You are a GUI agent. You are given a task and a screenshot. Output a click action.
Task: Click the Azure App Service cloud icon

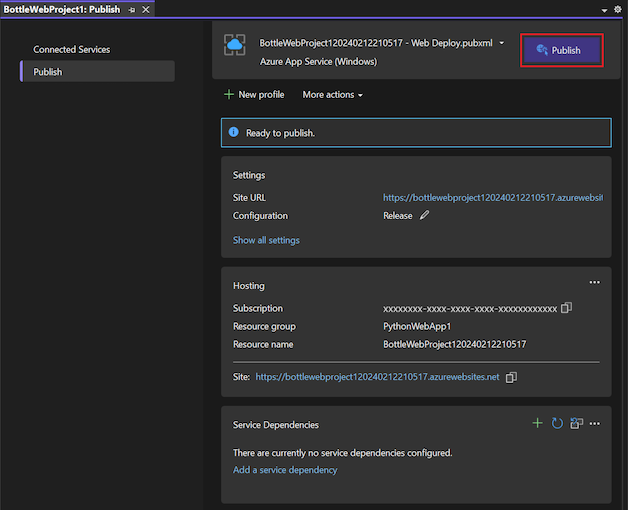click(x=235, y=45)
